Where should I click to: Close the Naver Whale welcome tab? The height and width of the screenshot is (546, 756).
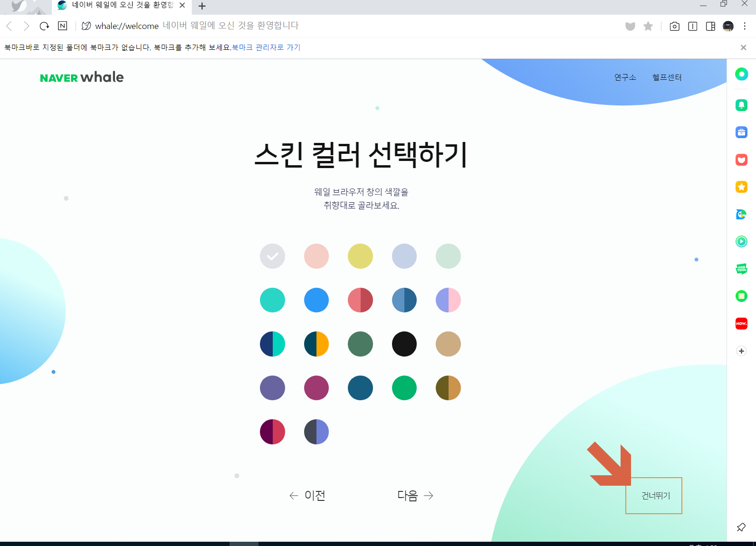click(x=182, y=5)
